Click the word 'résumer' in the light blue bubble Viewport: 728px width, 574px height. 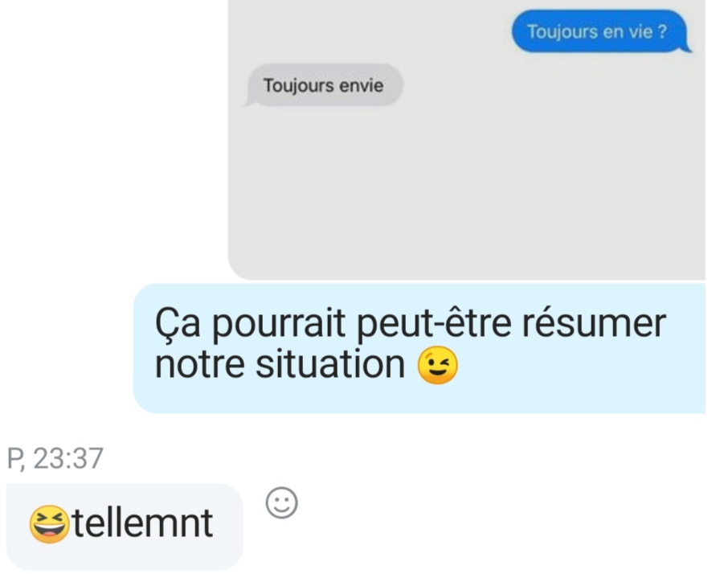594,324
